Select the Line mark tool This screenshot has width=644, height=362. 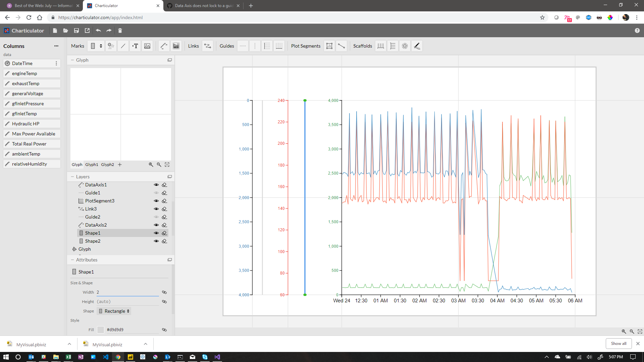[x=123, y=46]
